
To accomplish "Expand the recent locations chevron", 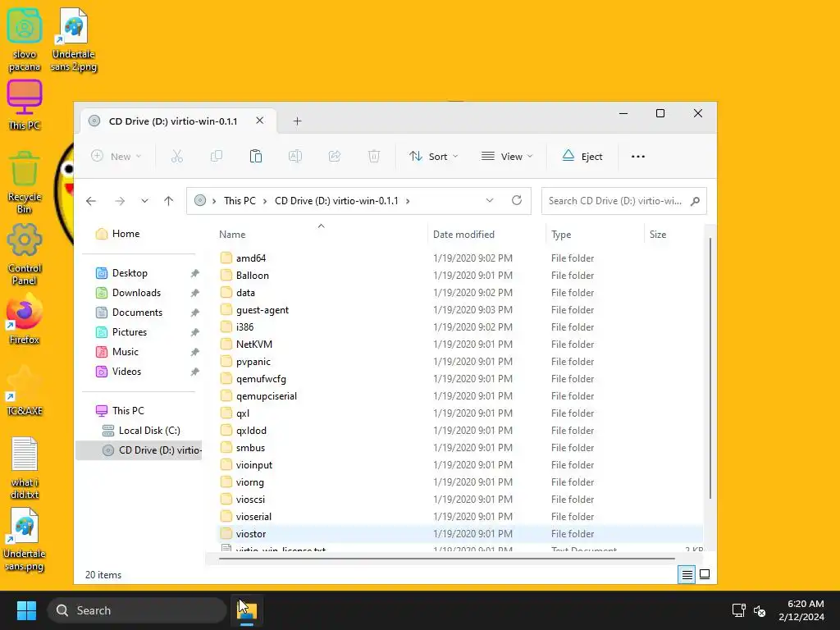I will point(144,201).
